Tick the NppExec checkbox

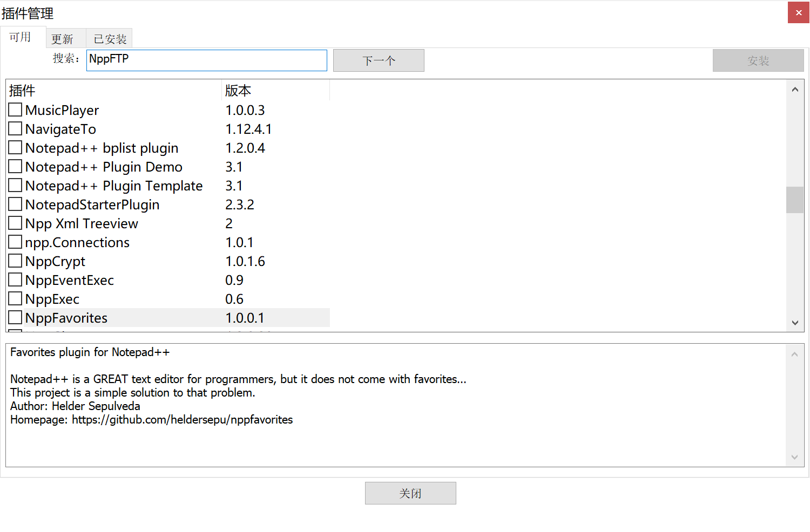pyautogui.click(x=15, y=299)
